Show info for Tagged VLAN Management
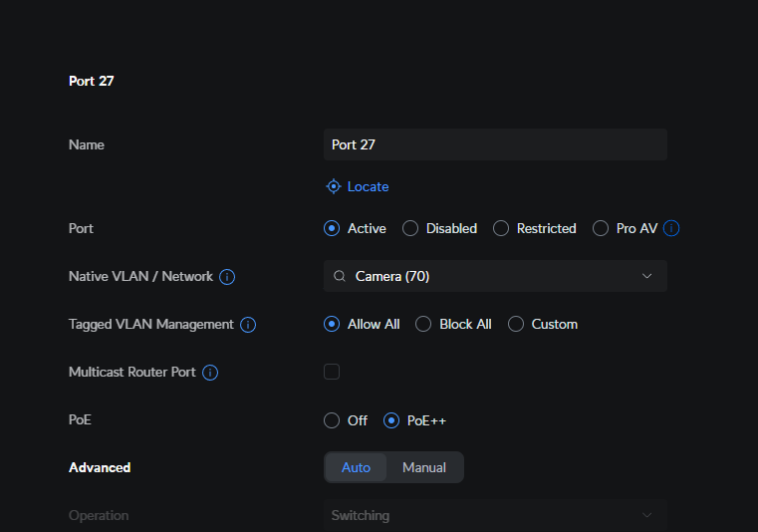 click(x=248, y=325)
